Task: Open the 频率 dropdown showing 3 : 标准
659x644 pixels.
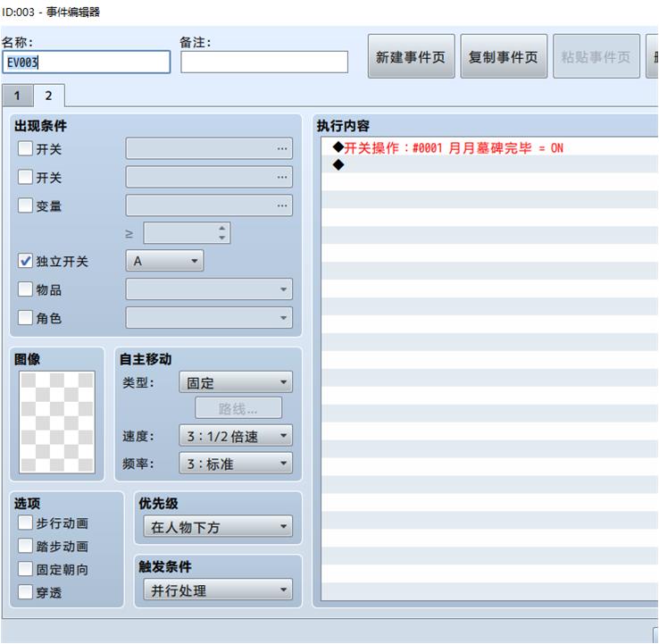Action: tap(236, 464)
